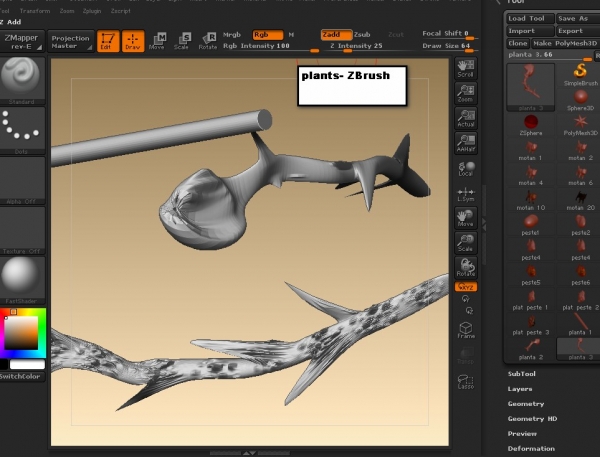Image resolution: width=600 pixels, height=457 pixels.
Task: Open Projection Master
Action: coord(70,41)
